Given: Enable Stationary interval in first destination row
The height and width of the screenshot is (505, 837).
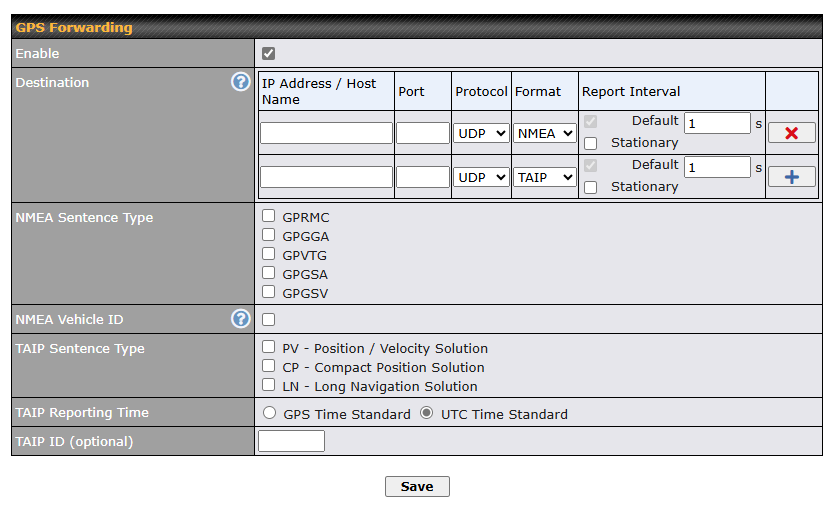Looking at the screenshot, I should coord(590,144).
